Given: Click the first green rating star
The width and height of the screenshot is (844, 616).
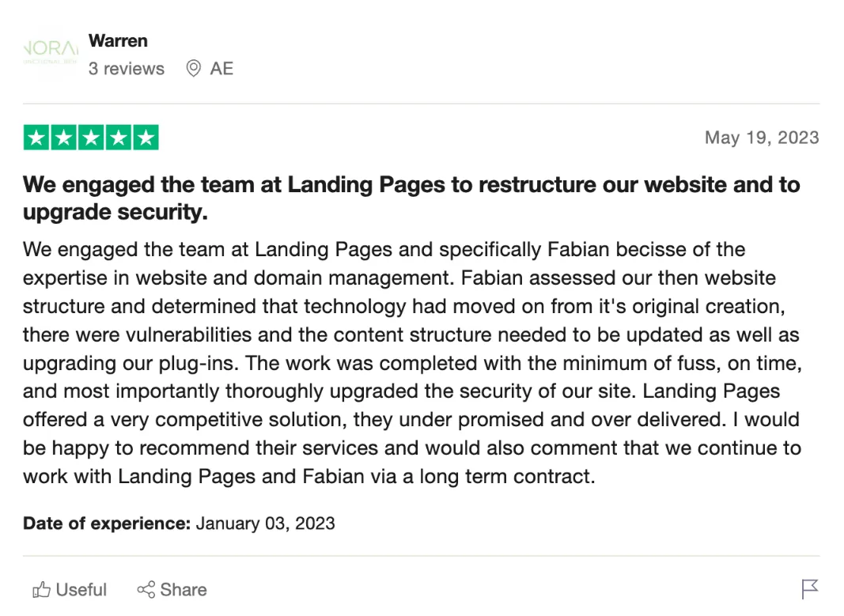Looking at the screenshot, I should click(x=36, y=138).
